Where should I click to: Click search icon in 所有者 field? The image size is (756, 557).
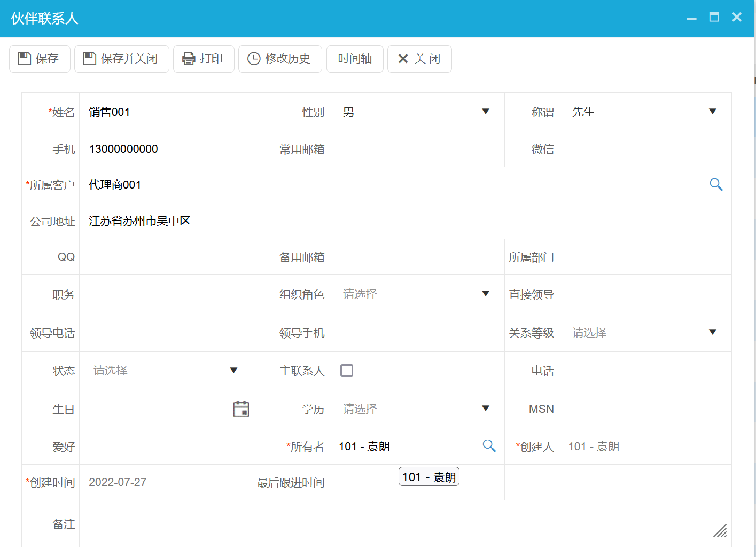489,446
